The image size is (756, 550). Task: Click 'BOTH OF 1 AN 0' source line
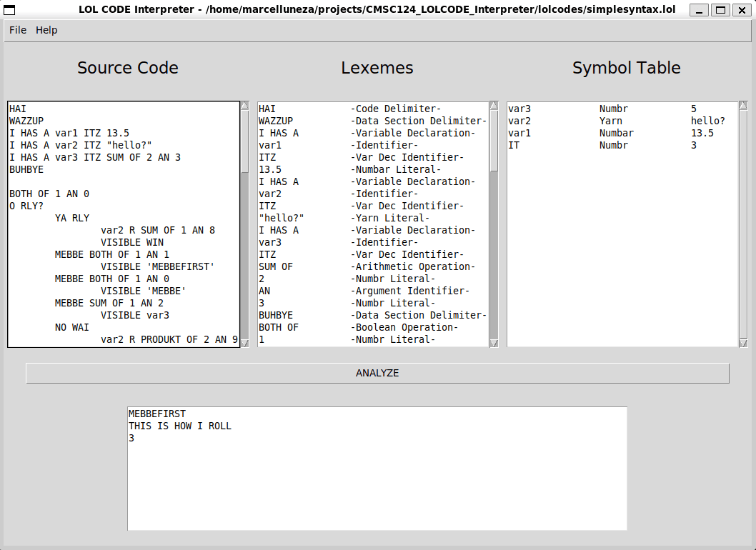(x=49, y=194)
